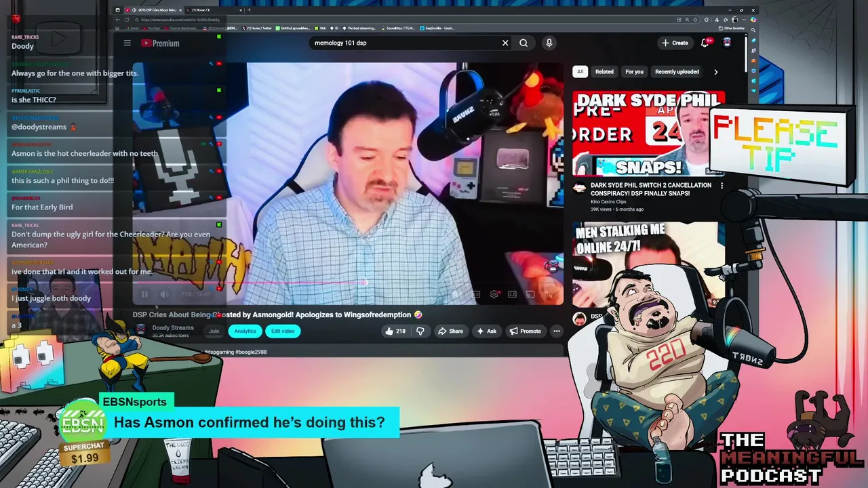Image resolution: width=868 pixels, height=488 pixels.
Task: Open options for Switch 2 cancellation video
Action: 722,186
